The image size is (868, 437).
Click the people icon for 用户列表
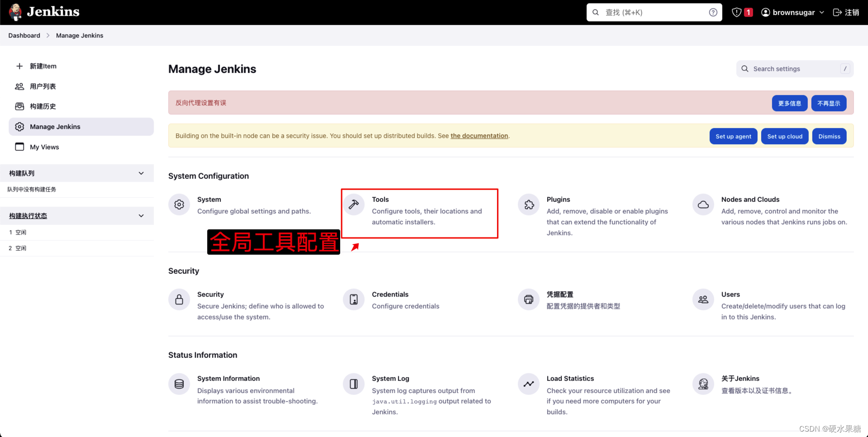point(19,86)
